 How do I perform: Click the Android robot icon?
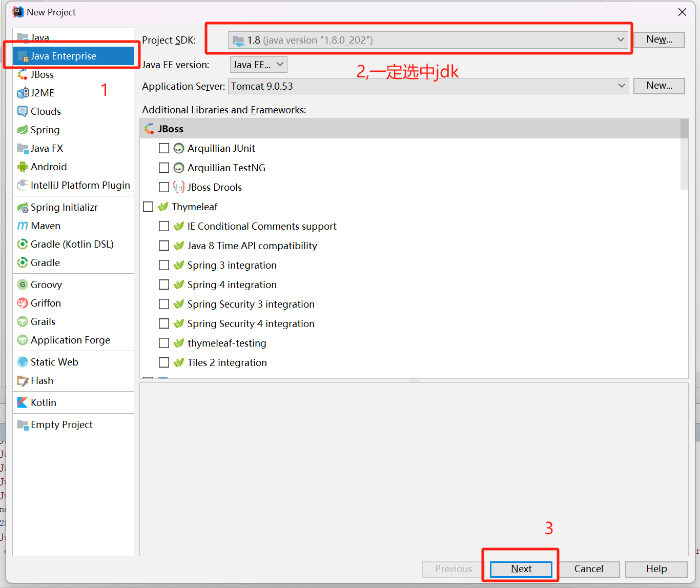[x=23, y=167]
